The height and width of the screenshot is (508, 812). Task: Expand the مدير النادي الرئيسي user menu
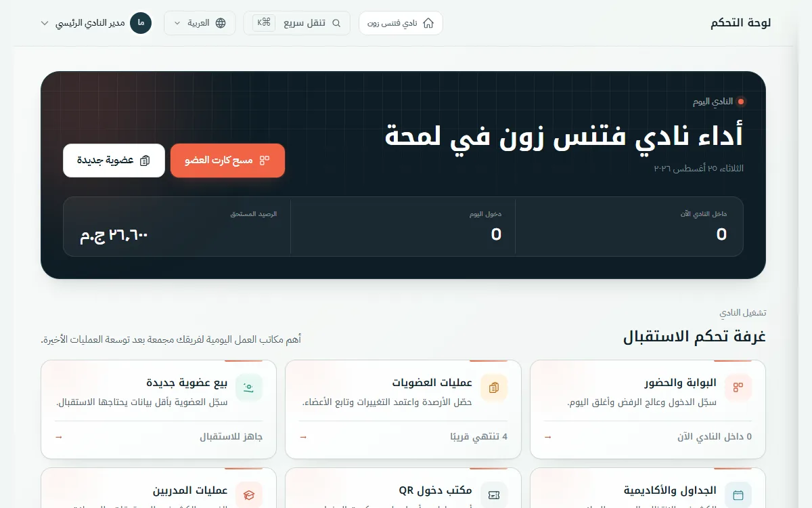96,23
